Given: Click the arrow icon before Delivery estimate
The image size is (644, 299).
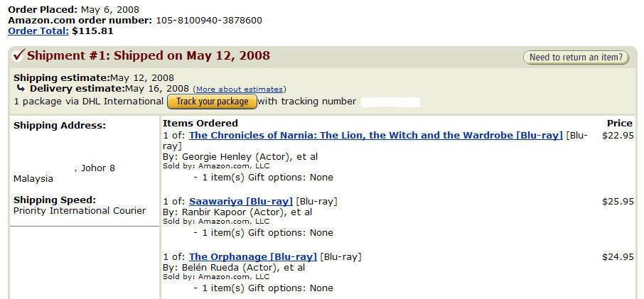Looking at the screenshot, I should point(21,89).
